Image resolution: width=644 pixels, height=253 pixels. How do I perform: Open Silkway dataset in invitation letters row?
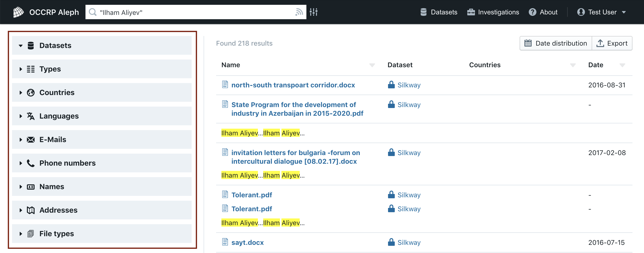click(409, 152)
